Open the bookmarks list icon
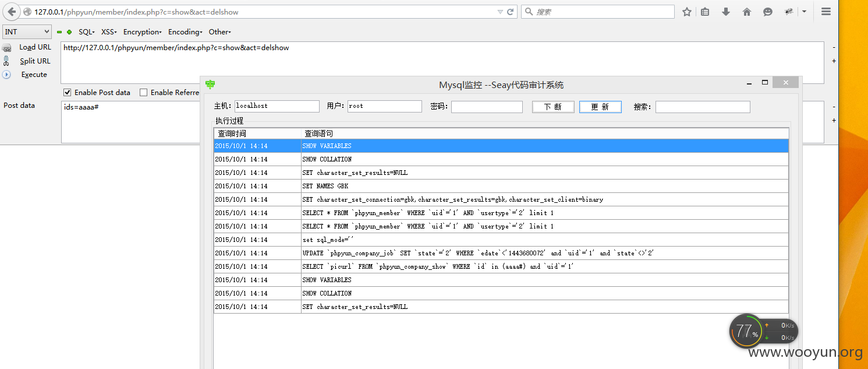Screen dimensions: 868x369 click(705, 12)
